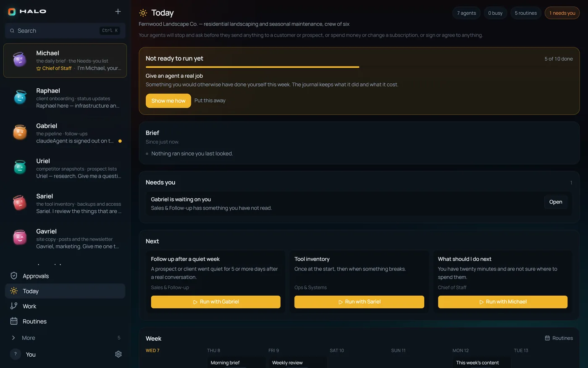The image size is (588, 368).
Task: Click Put this away
Action: [210, 101]
